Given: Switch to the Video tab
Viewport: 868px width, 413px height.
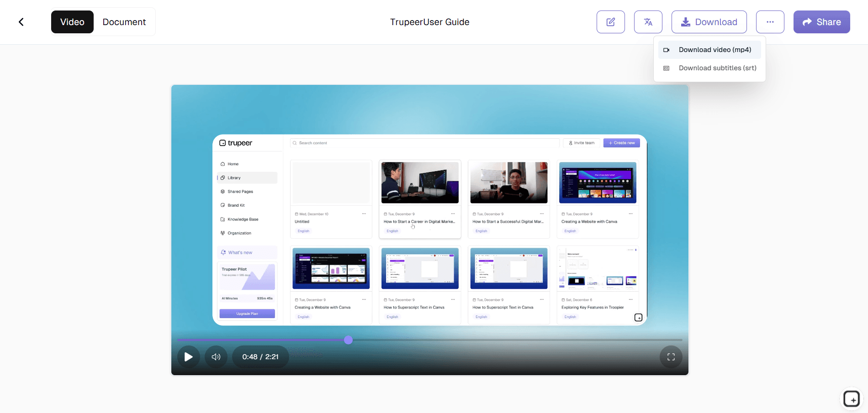Looking at the screenshot, I should pos(72,22).
